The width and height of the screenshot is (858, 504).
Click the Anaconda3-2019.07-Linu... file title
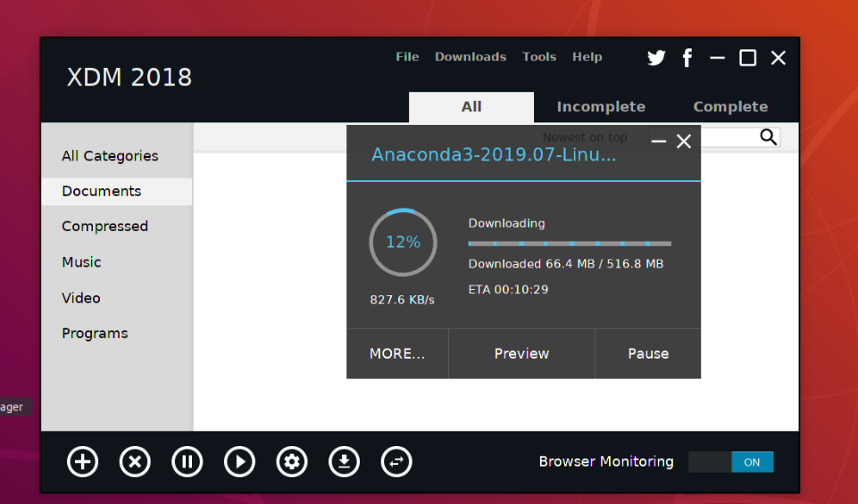click(x=494, y=154)
